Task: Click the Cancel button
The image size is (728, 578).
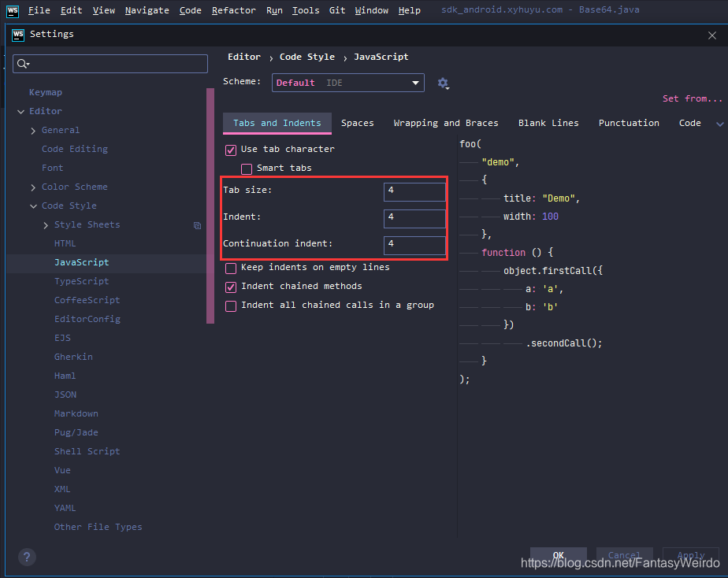Action: coord(624,555)
